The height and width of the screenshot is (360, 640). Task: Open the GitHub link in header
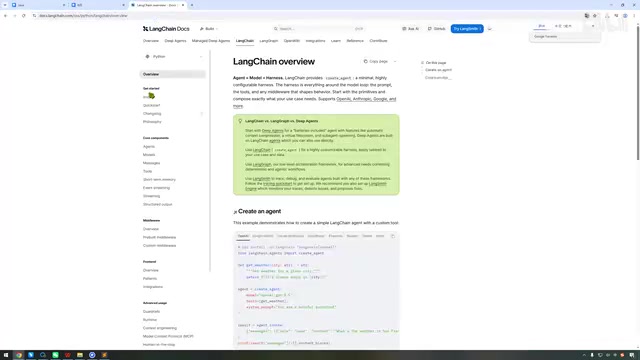pos(436,29)
